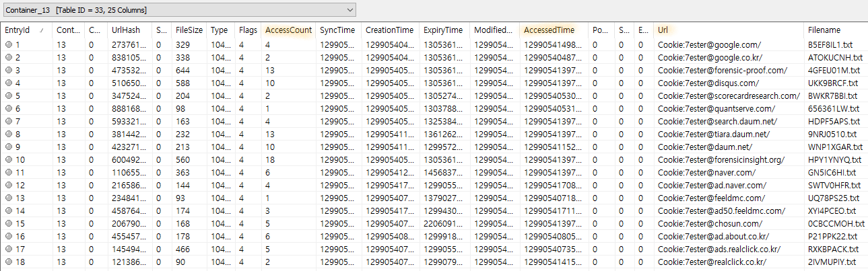Select the row icon for entry 13
Screen dimensions: 868x271
point(8,198)
